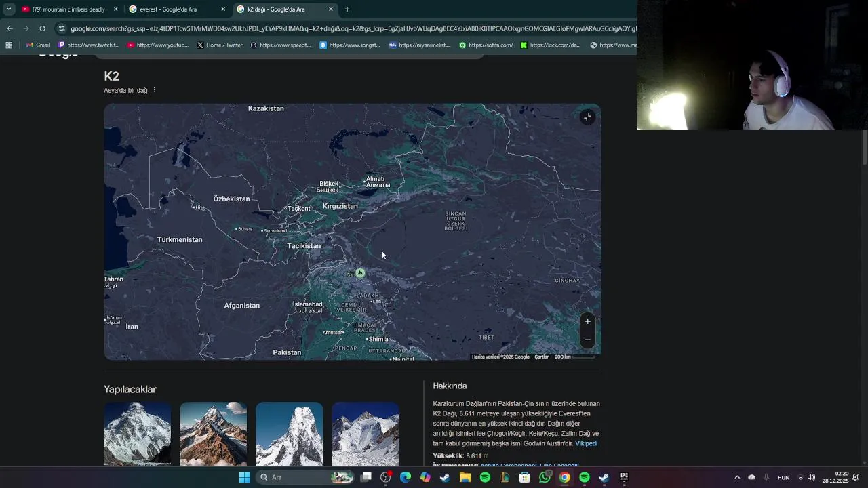Close the k2 dağı Google tab
Image resolution: width=868 pixels, height=488 pixels.
331,9
